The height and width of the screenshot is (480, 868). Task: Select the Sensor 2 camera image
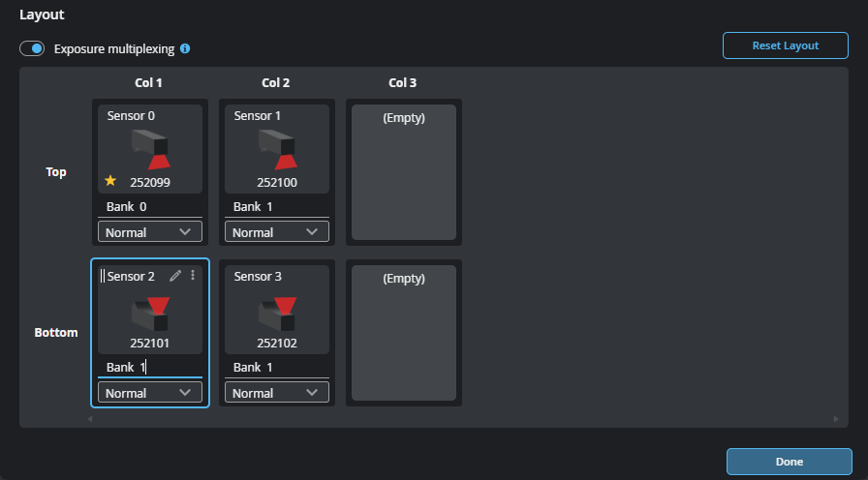[x=150, y=310]
